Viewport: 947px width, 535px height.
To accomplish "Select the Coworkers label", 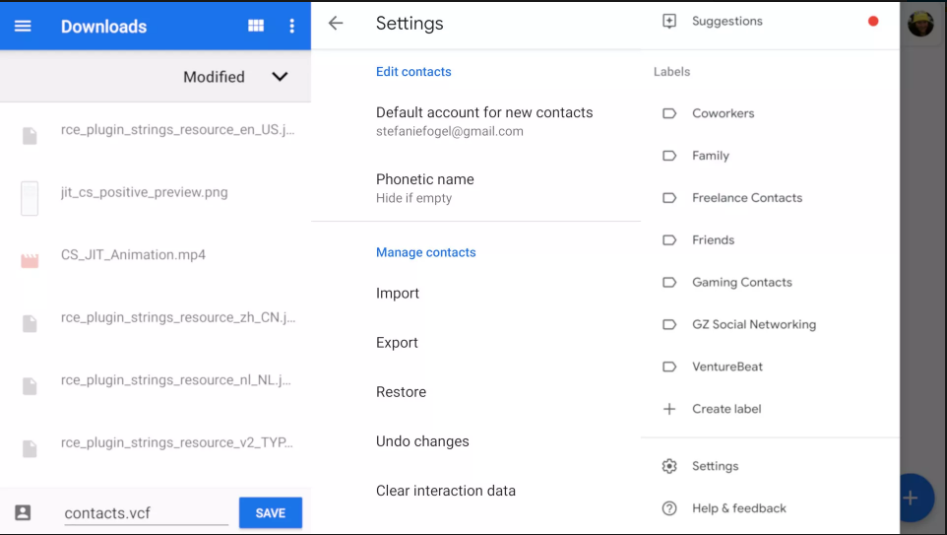I will tap(723, 114).
